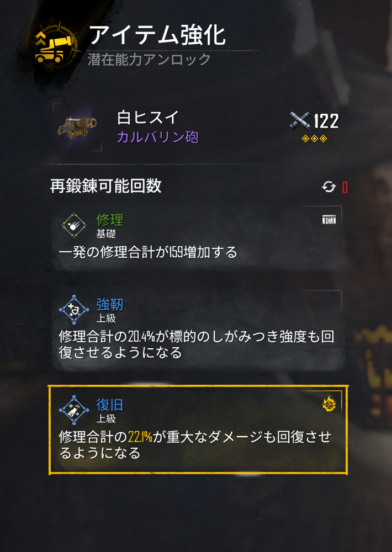Click the purple カルバリン砲 label
The image size is (392, 552).
click(x=158, y=137)
